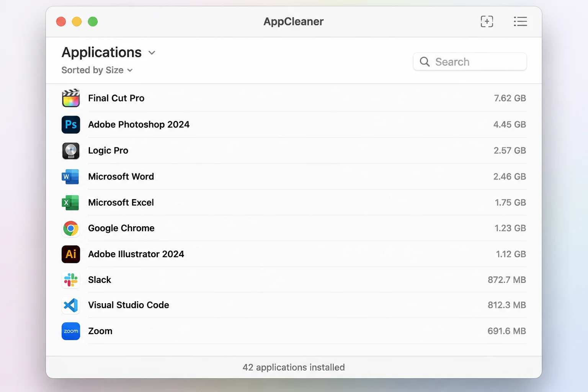This screenshot has width=588, height=392.
Task: Click the 1.12 GB size value
Action: (x=511, y=254)
